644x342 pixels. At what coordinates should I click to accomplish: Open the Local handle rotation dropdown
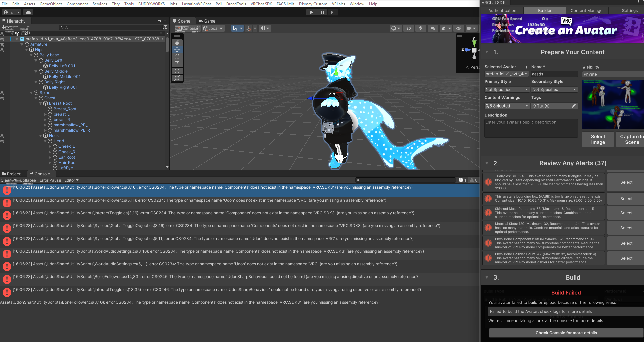[x=213, y=28]
